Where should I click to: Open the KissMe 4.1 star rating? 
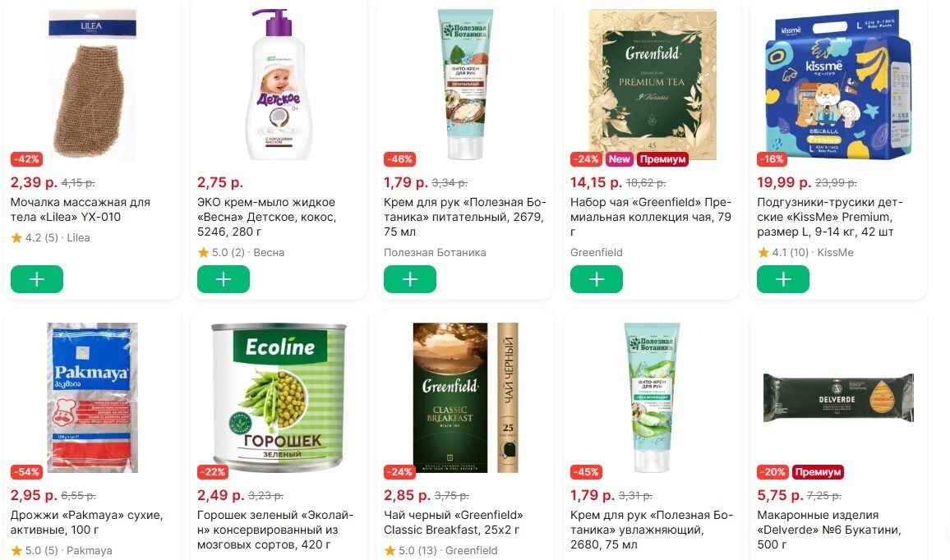[783, 252]
